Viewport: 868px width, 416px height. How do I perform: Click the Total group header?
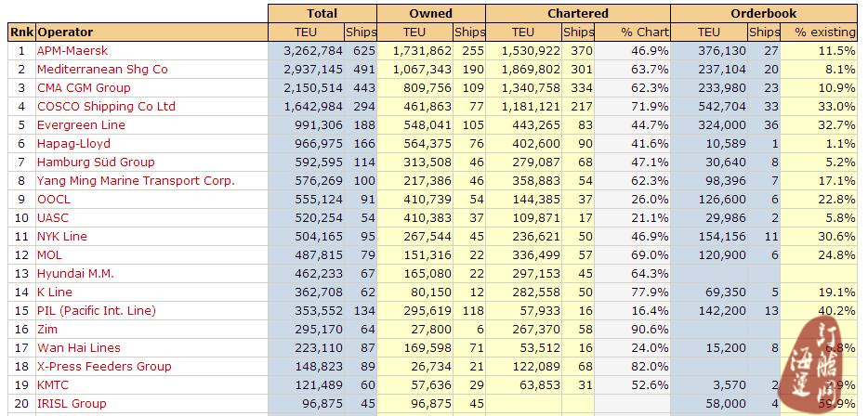point(322,13)
